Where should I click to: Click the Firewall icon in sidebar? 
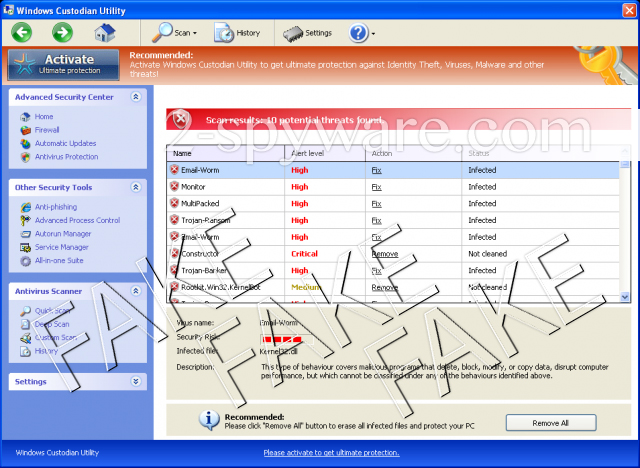(25, 130)
